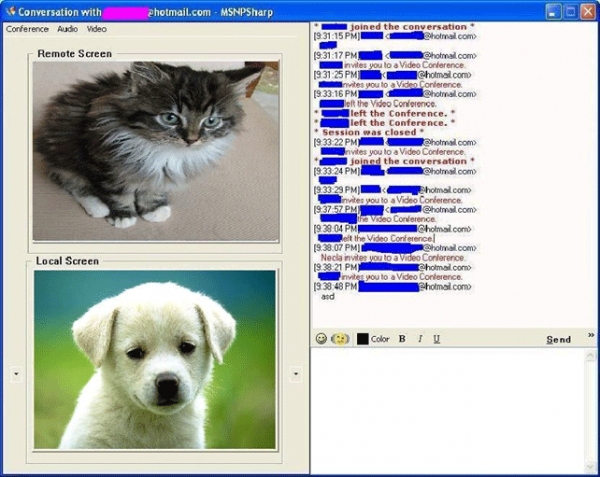Click the Send button
This screenshot has height=477, width=600.
(x=558, y=339)
